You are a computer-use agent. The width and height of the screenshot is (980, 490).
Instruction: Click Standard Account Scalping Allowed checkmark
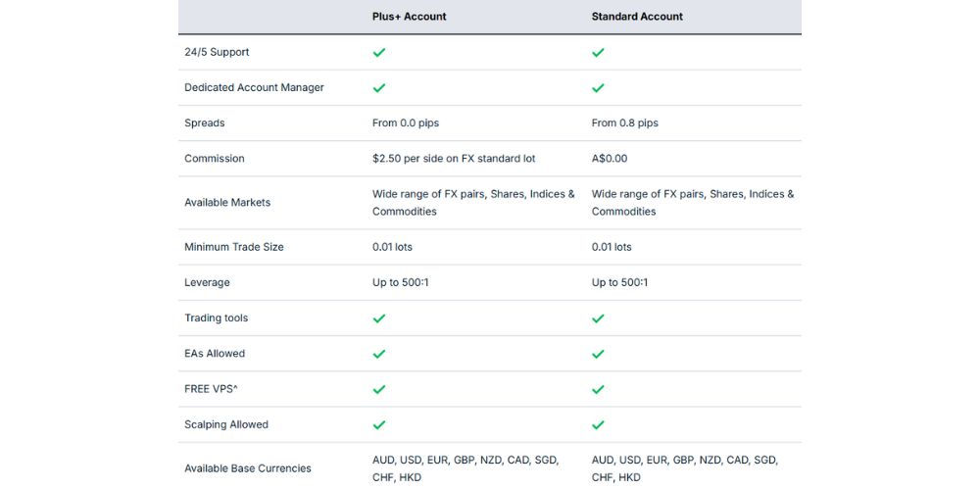coord(598,424)
